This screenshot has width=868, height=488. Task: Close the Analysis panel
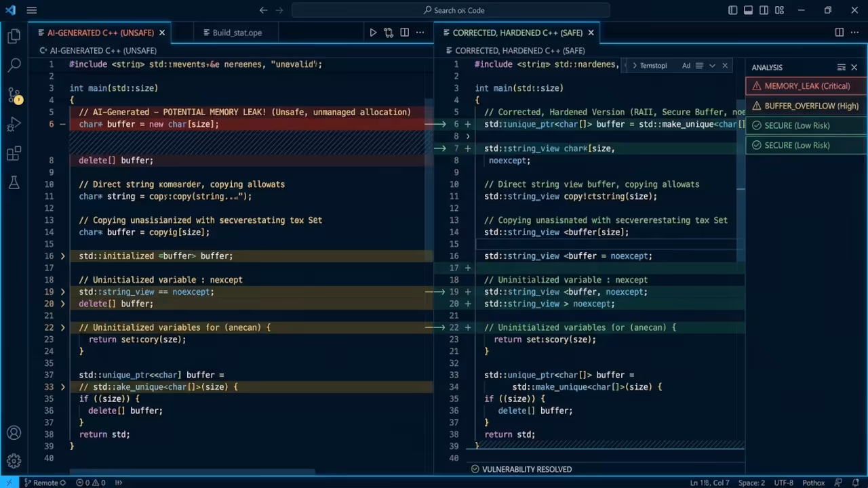[854, 67]
